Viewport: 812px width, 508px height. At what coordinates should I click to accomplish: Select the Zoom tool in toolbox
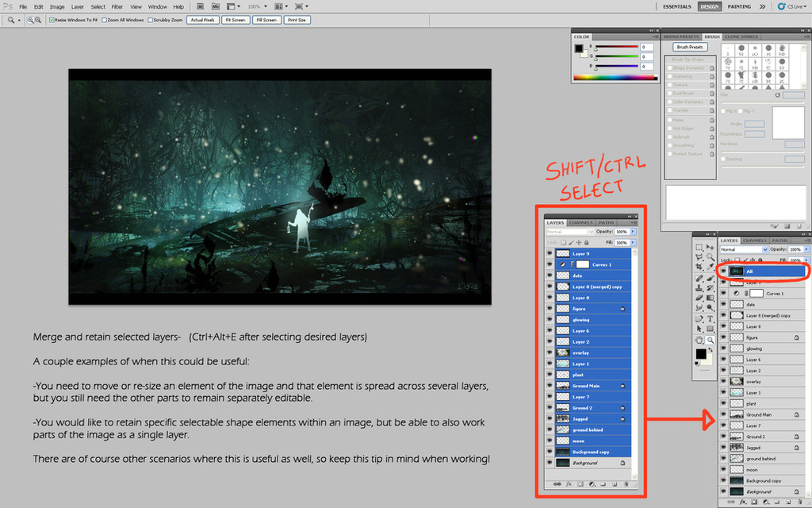pyautogui.click(x=710, y=340)
